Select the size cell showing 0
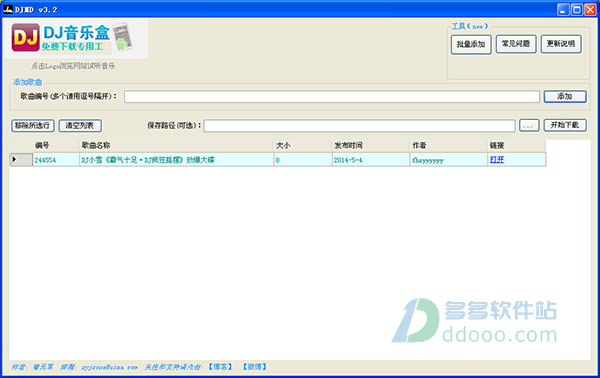Image resolution: width=600 pixels, height=378 pixels. click(x=303, y=160)
